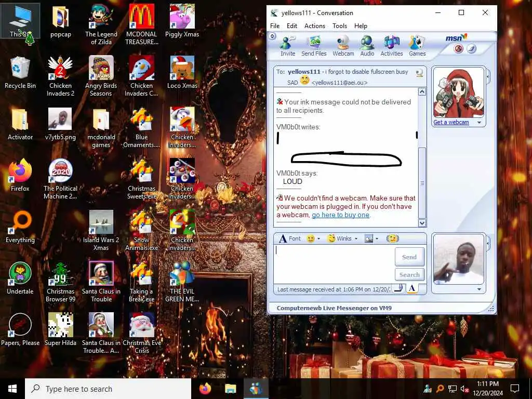The height and width of the screenshot is (399, 532).
Task: Open the Games toolbar icon
Action: 417,46
